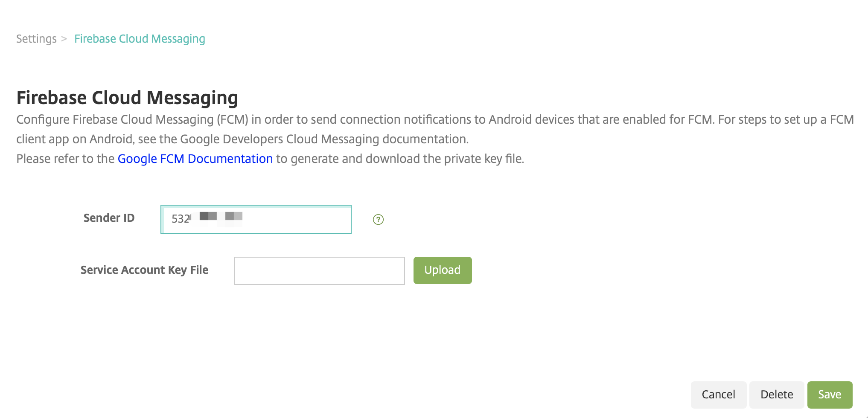Click the Service Account Key File label

(x=144, y=270)
